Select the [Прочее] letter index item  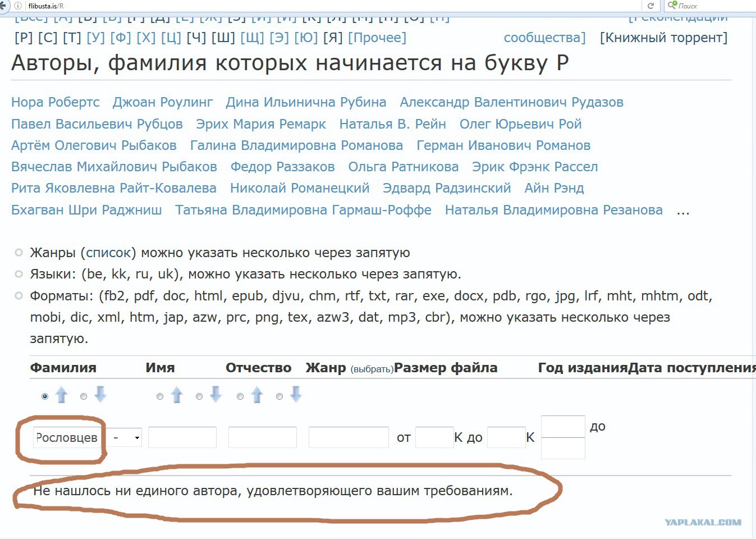[x=377, y=38]
